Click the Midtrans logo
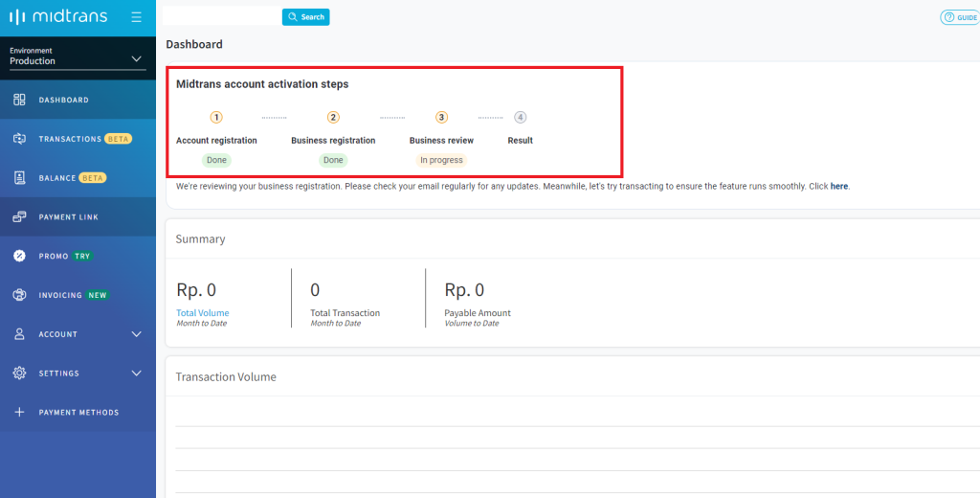The width and height of the screenshot is (980, 498). pos(58,17)
